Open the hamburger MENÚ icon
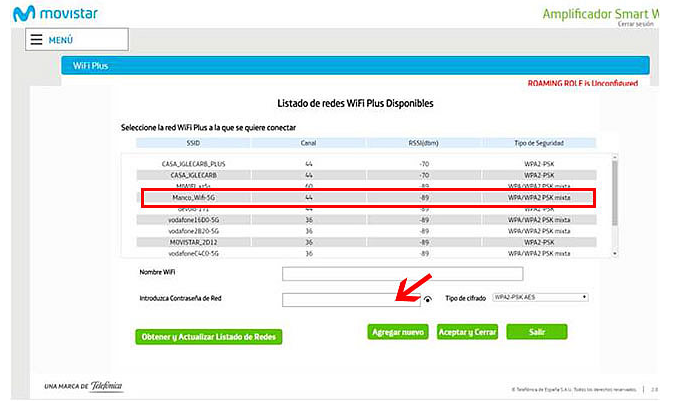 pyautogui.click(x=37, y=40)
